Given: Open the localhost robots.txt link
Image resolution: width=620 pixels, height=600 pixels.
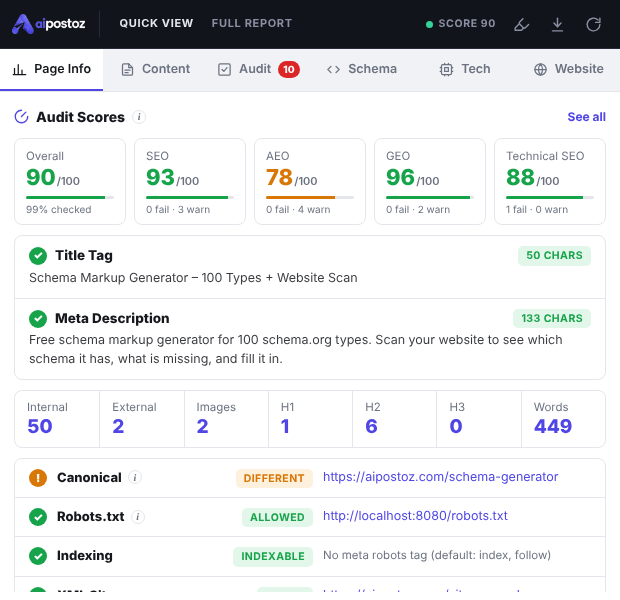Looking at the screenshot, I should pos(415,516).
